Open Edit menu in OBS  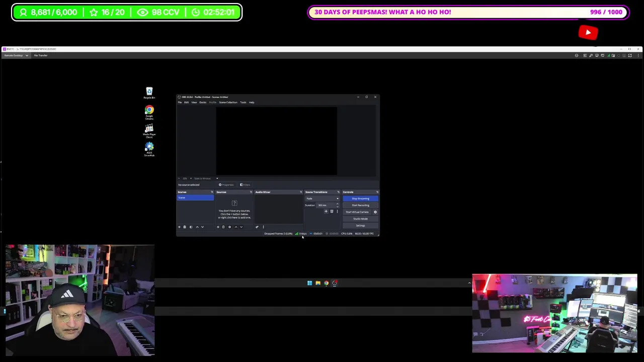[x=186, y=103]
